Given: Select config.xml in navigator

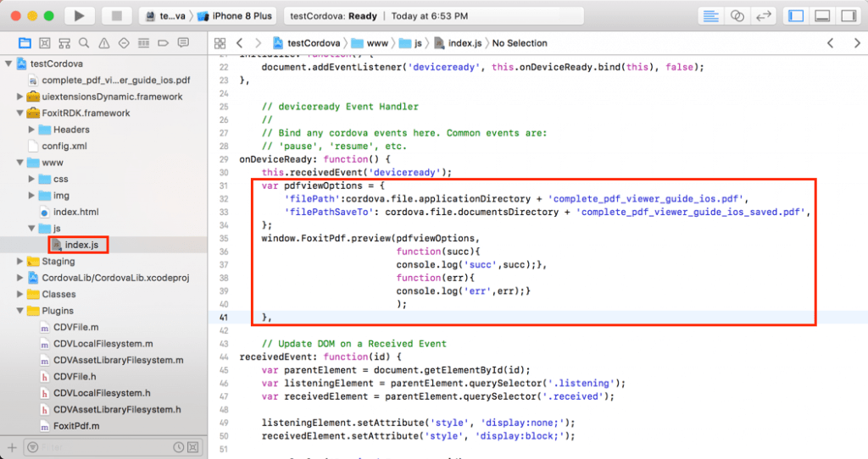Looking at the screenshot, I should click(58, 146).
